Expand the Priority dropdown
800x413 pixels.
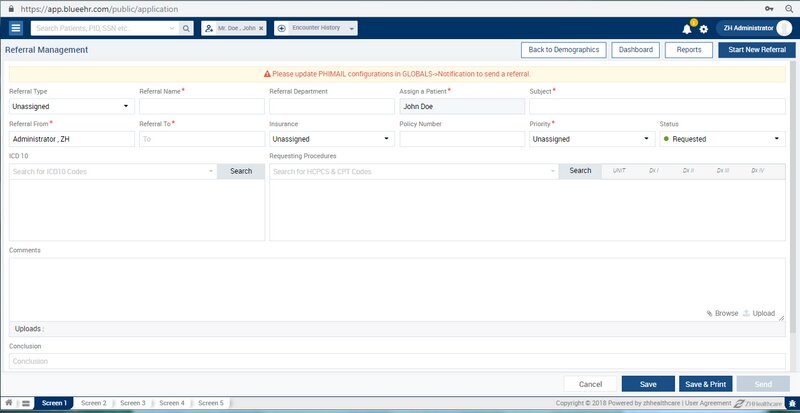[x=591, y=139]
